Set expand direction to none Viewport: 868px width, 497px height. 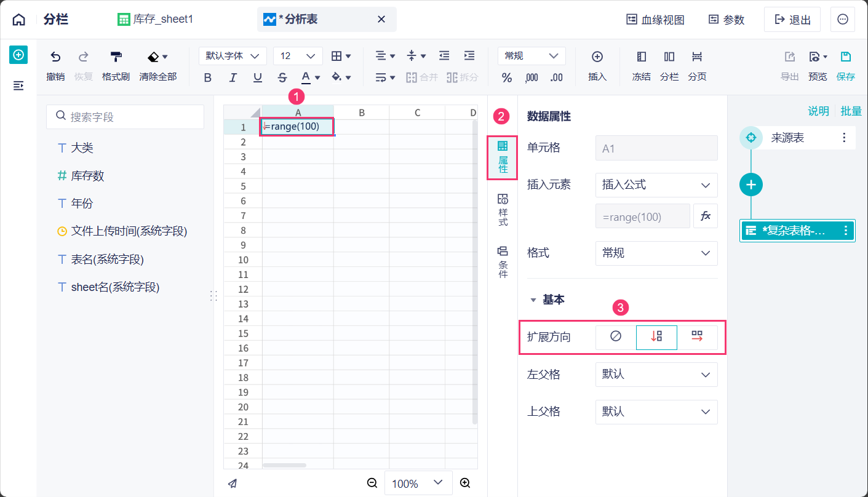pyautogui.click(x=616, y=337)
